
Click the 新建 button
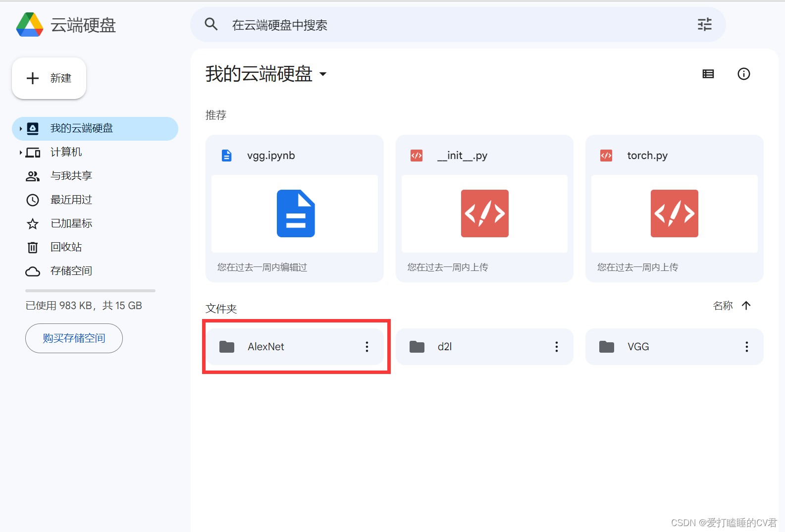(x=49, y=78)
